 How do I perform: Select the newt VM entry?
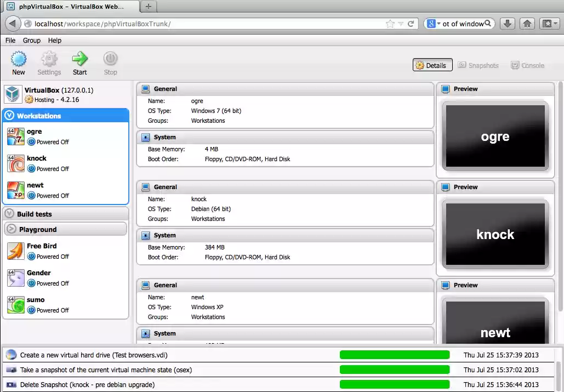tap(35, 185)
